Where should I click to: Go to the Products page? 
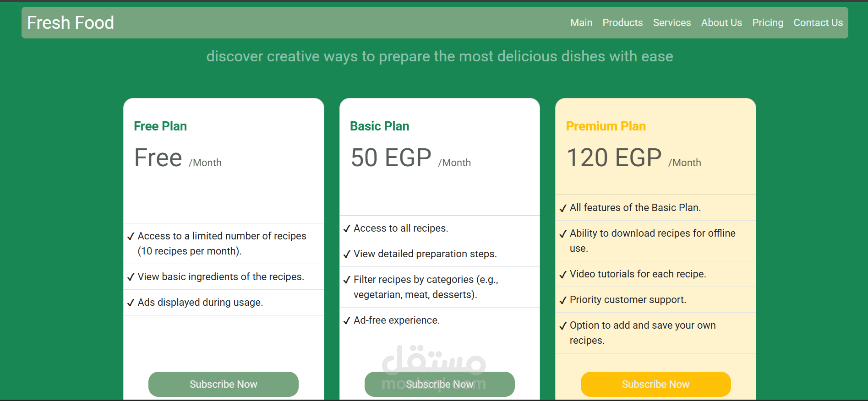(x=622, y=22)
